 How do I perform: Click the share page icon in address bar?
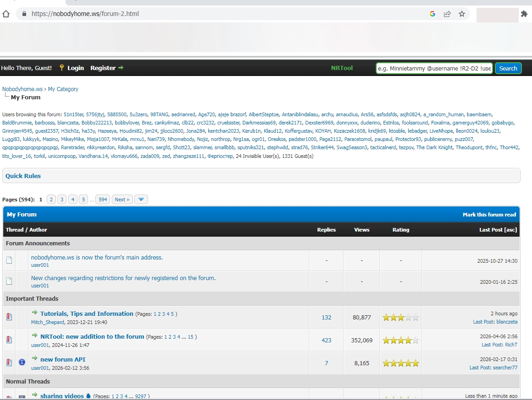click(x=447, y=14)
